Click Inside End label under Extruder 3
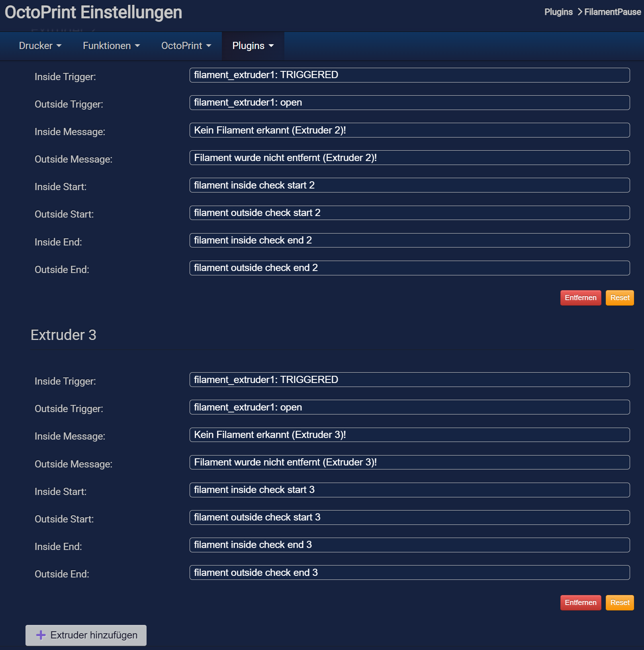 tap(58, 547)
